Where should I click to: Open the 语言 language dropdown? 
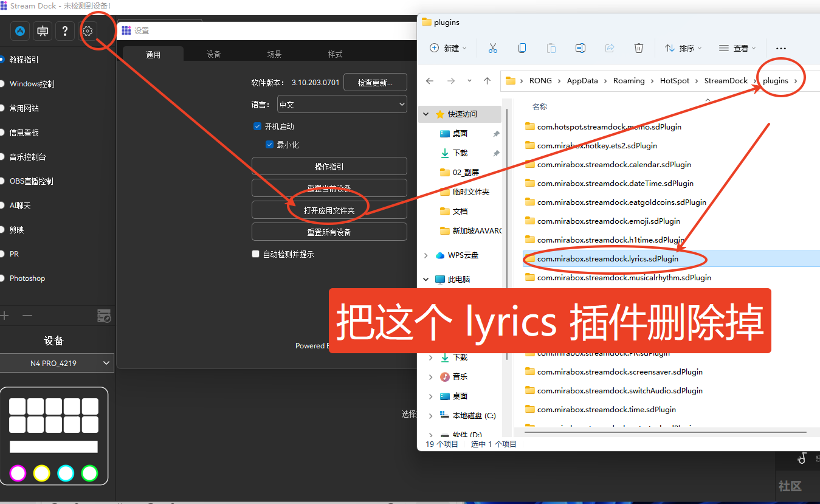[x=342, y=105]
